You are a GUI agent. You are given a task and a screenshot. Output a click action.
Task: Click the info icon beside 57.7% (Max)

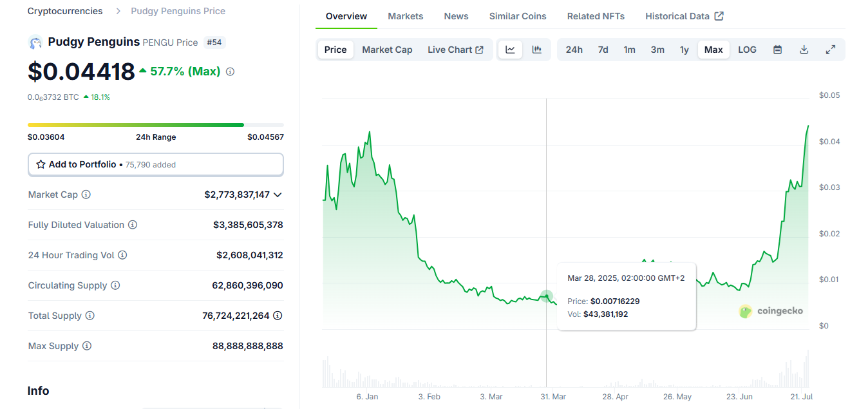(x=230, y=71)
